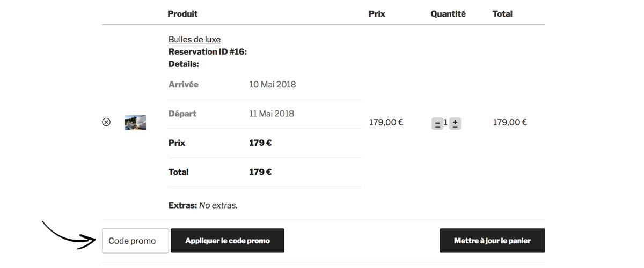Remove Bulles de luxe from the cart
The height and width of the screenshot is (268, 644).
(106, 122)
